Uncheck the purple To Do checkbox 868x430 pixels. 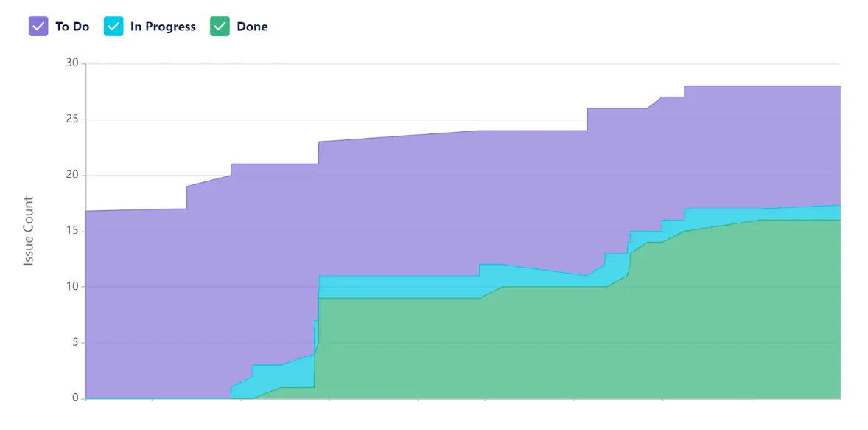(38, 27)
